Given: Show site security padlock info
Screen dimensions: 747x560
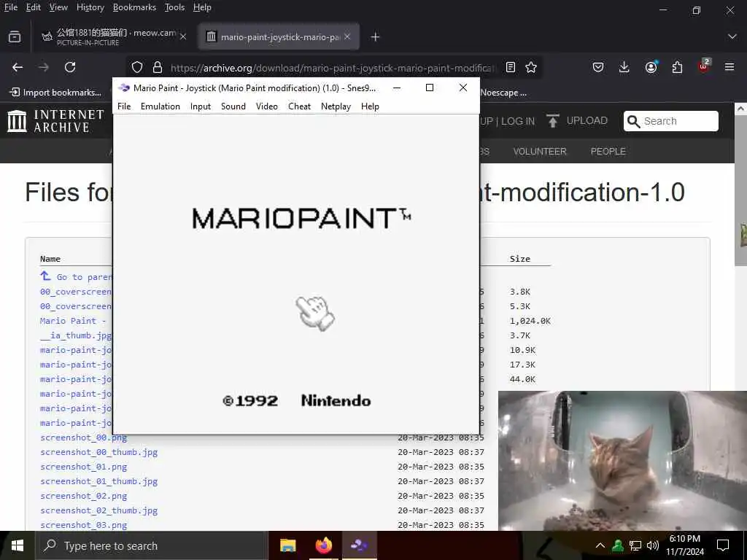Looking at the screenshot, I should tap(158, 67).
